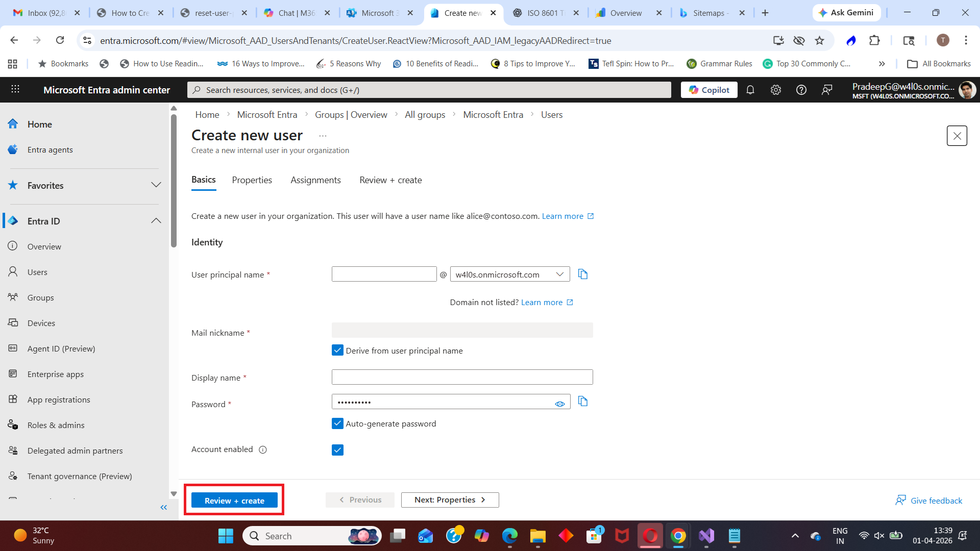Uncheck the Account enabled checkbox

pos(337,450)
